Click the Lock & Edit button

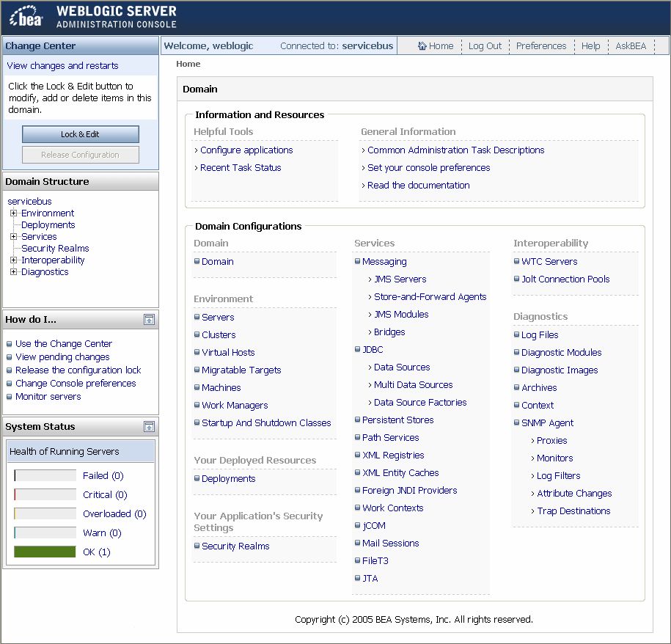click(81, 134)
